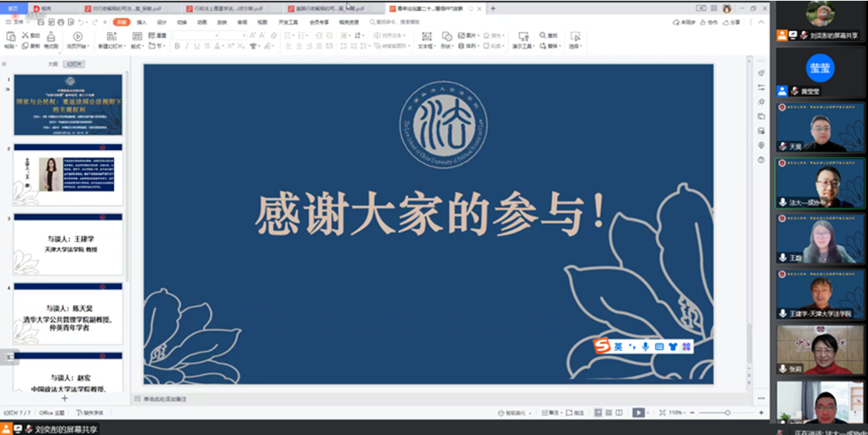This screenshot has width=868, height=435.
Task: Open the Insert (插入) ribbon tab
Action: tap(142, 22)
